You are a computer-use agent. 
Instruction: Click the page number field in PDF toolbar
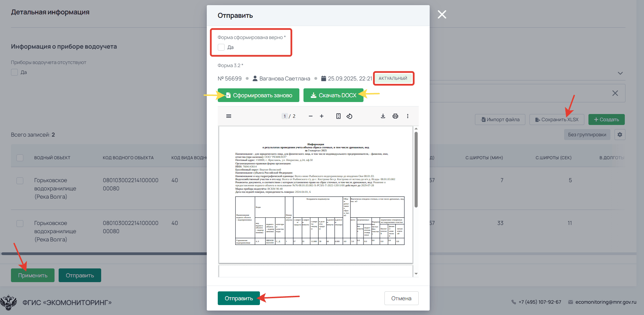pos(285,116)
